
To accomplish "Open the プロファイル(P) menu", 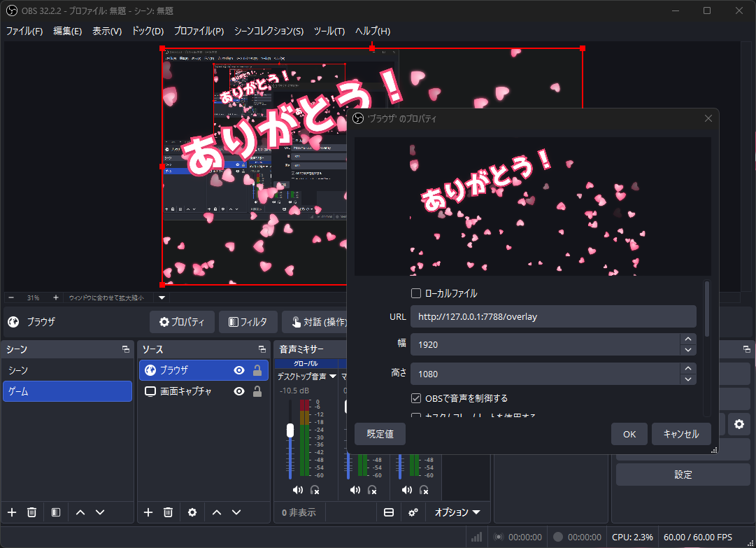I will [x=199, y=31].
